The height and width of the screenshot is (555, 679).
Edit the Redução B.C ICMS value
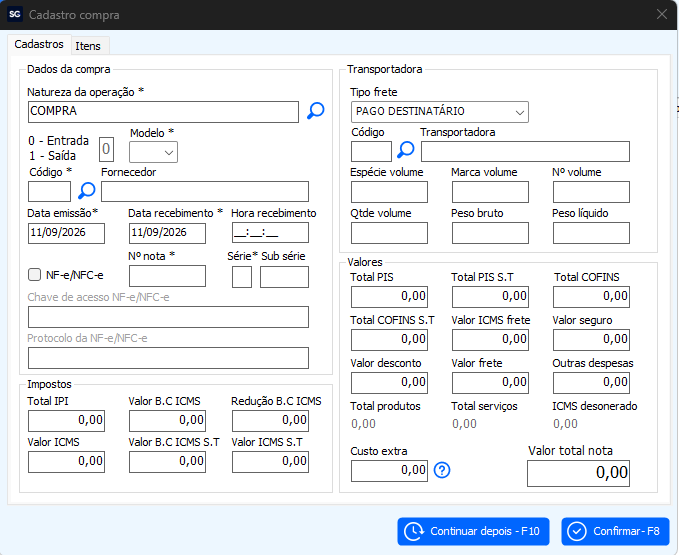pos(270,421)
